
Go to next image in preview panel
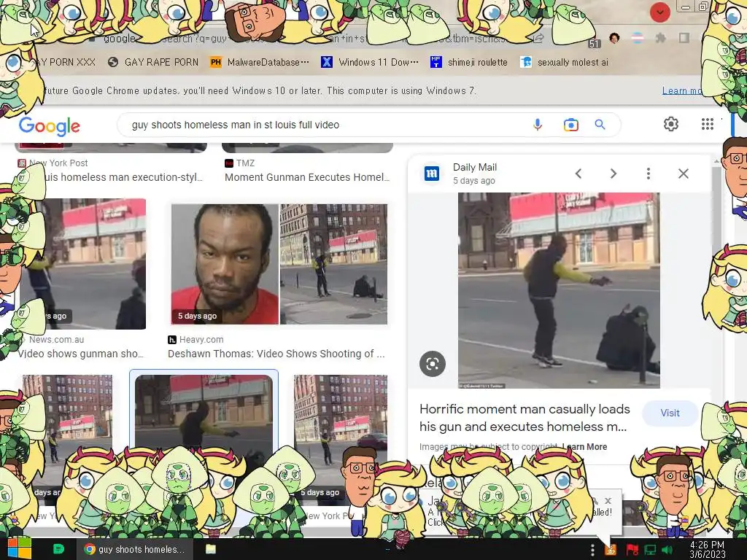coord(613,174)
